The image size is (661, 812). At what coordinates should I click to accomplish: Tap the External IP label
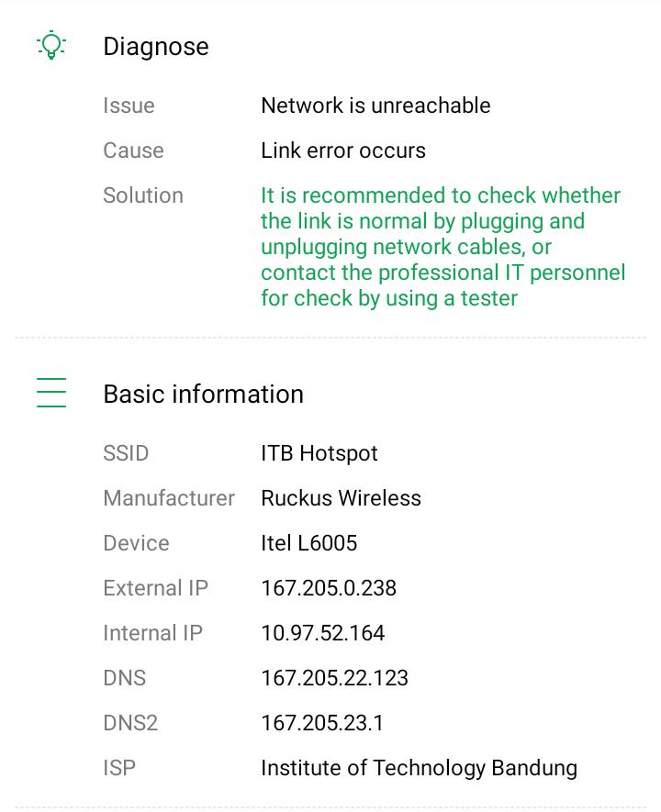point(155,588)
